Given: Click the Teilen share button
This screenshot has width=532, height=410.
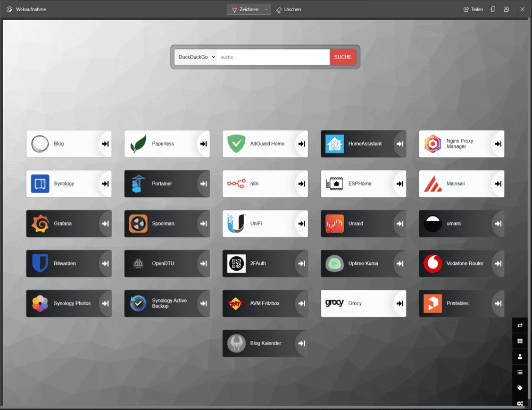Looking at the screenshot, I should pos(473,10).
